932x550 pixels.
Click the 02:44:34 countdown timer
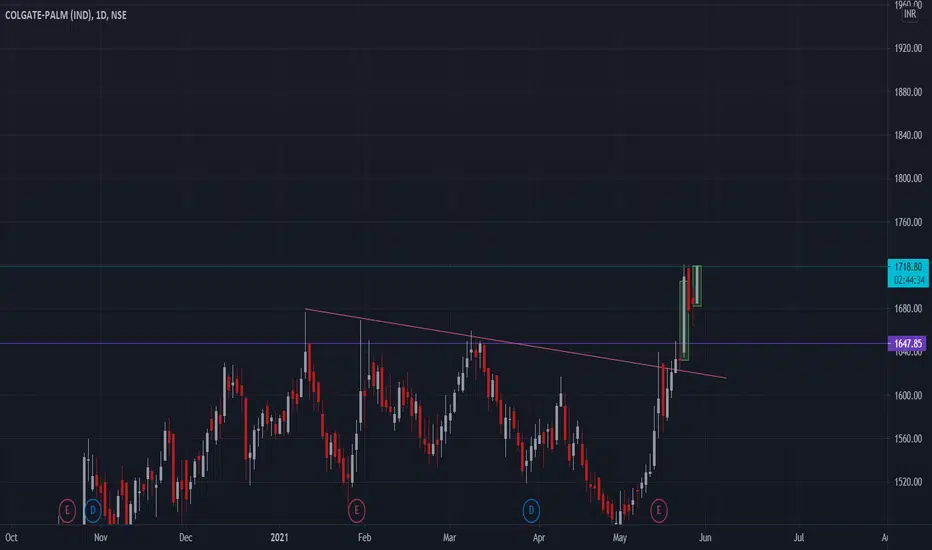click(x=908, y=280)
